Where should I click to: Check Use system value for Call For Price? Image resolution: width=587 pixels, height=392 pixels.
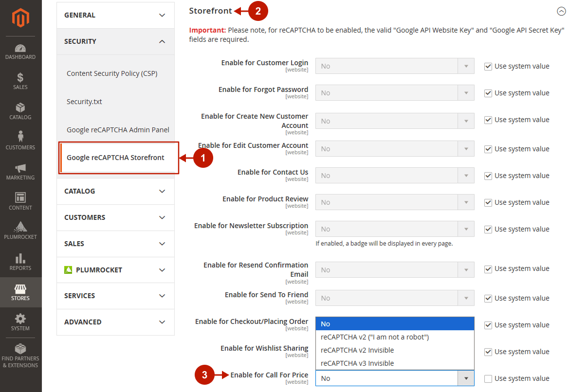[488, 379]
